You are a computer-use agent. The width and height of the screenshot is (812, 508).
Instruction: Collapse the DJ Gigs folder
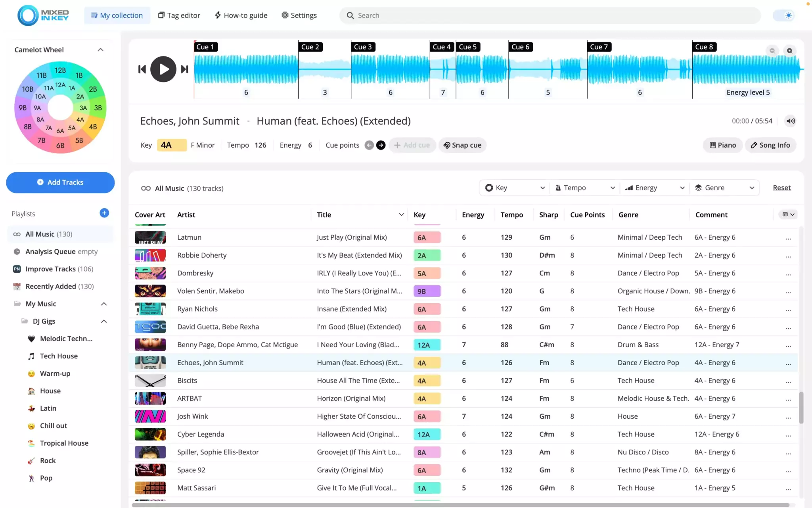point(104,321)
